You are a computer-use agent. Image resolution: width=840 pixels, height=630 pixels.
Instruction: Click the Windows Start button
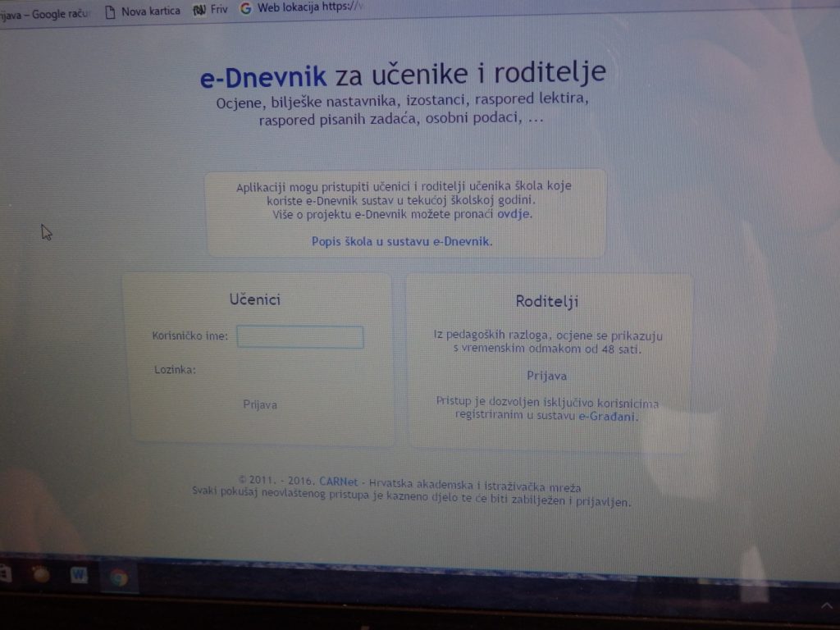tap(4, 574)
